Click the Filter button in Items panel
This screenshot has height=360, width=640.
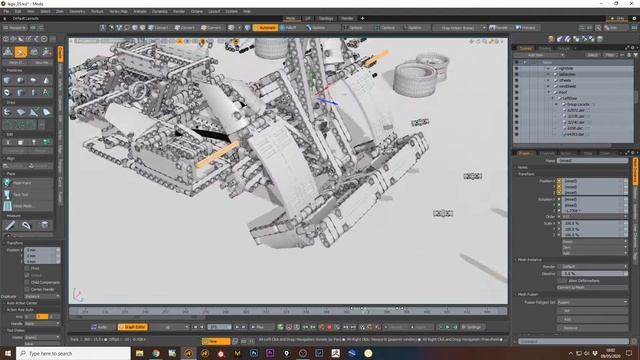[609, 55]
